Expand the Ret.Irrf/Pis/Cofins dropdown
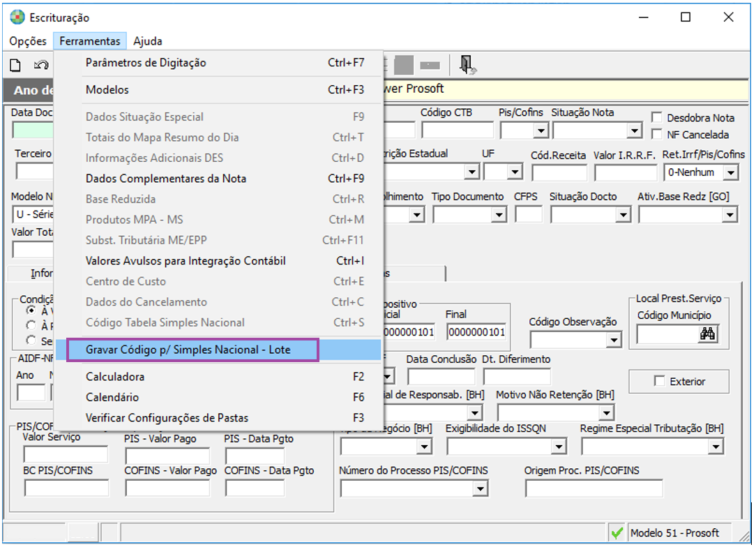 730,172
